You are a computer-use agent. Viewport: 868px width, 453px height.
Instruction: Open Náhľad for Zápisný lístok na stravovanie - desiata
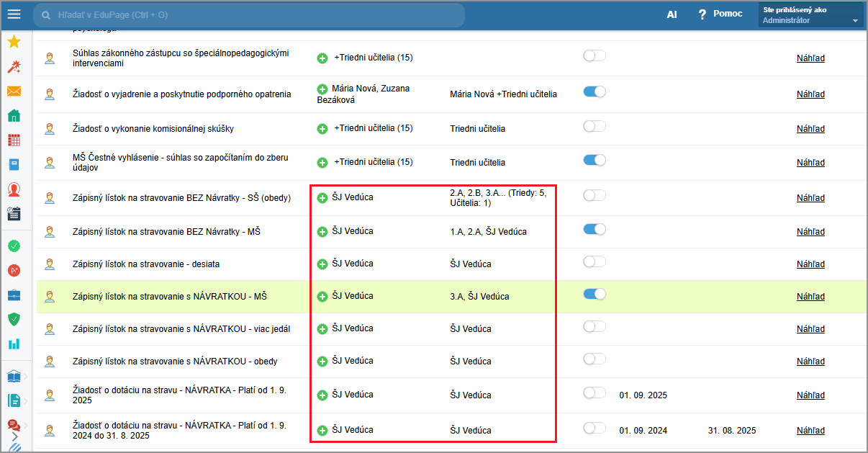(x=810, y=264)
